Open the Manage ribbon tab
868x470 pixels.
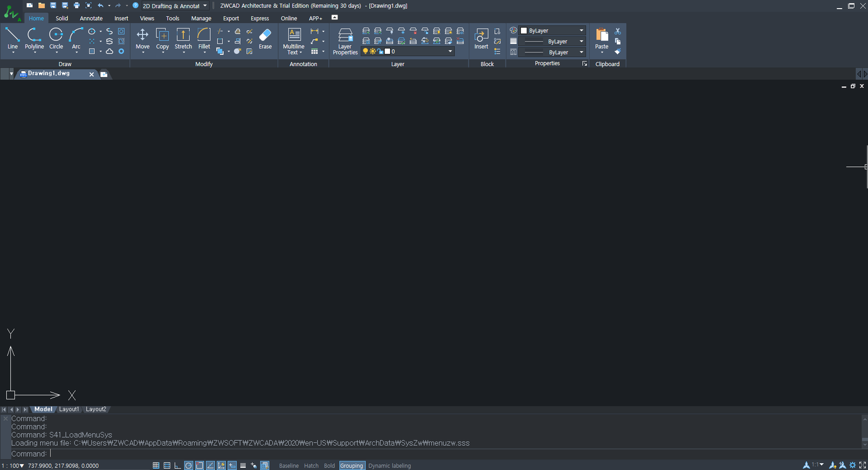pyautogui.click(x=201, y=18)
